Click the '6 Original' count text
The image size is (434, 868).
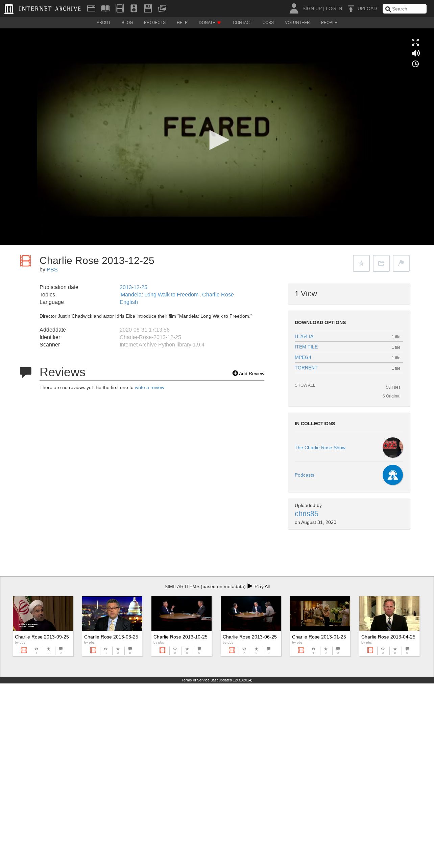click(x=391, y=396)
